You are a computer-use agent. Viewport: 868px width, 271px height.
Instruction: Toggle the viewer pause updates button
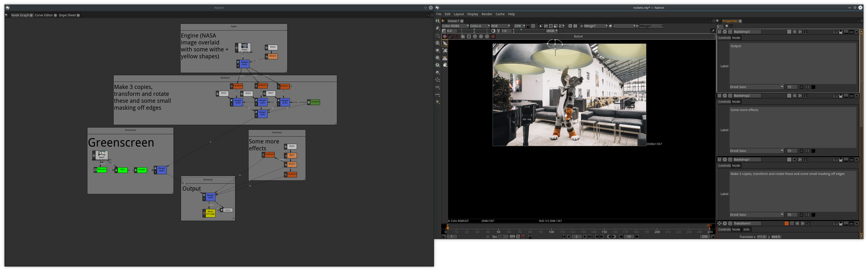point(575,26)
